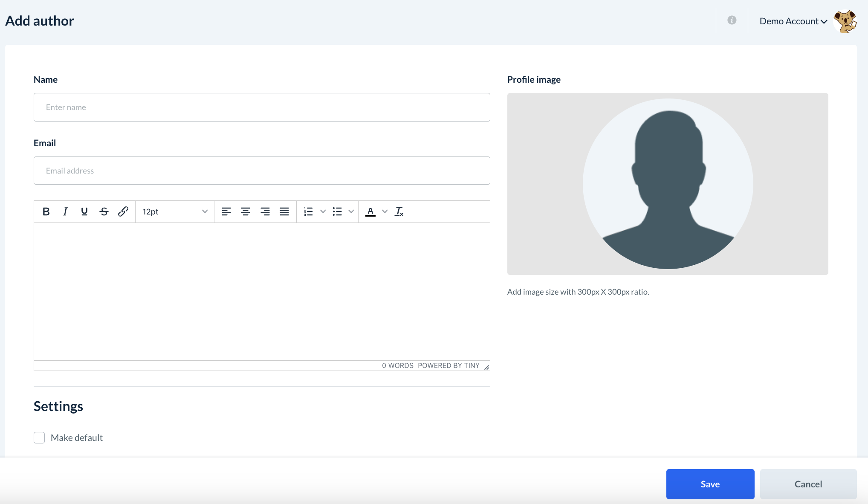
Task: Insert a link using the link icon
Action: (x=123, y=211)
